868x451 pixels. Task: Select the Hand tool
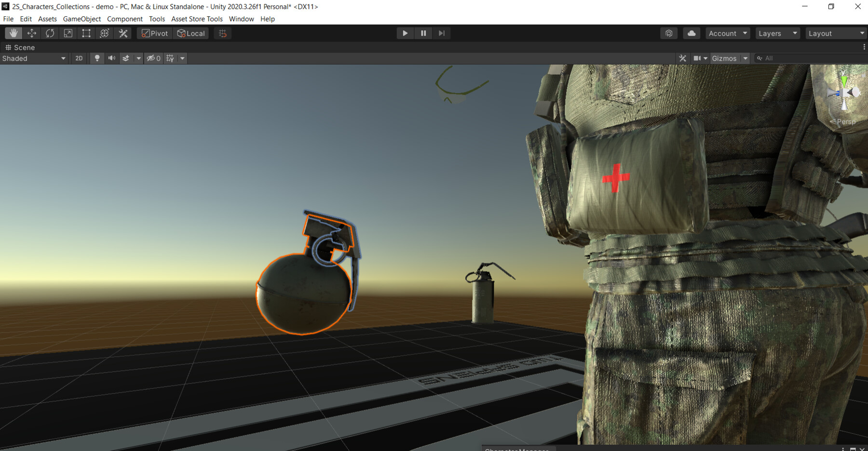[x=14, y=33]
